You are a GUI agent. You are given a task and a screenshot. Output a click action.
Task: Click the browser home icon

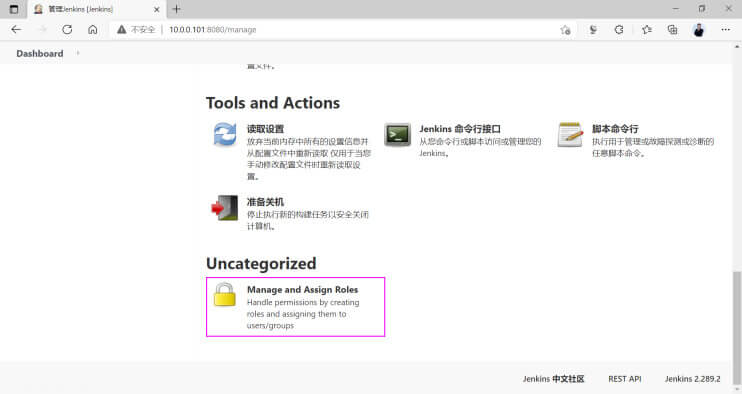coord(93,29)
